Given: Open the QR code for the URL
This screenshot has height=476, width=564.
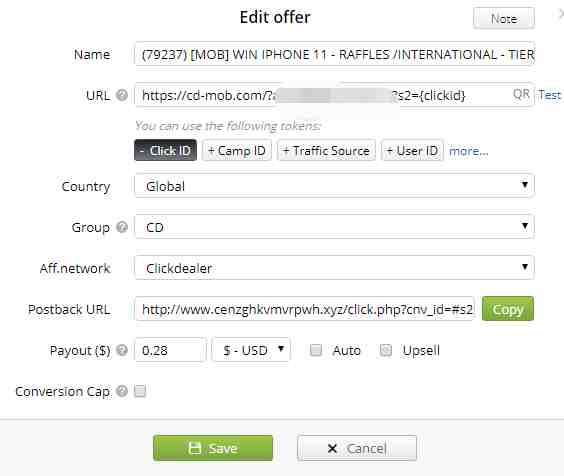Looking at the screenshot, I should [x=521, y=95].
